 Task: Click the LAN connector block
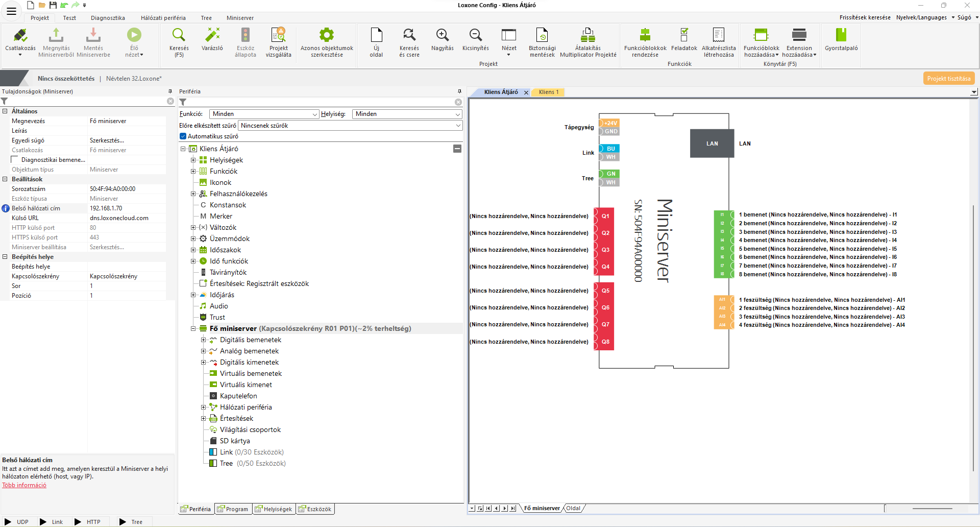point(712,143)
